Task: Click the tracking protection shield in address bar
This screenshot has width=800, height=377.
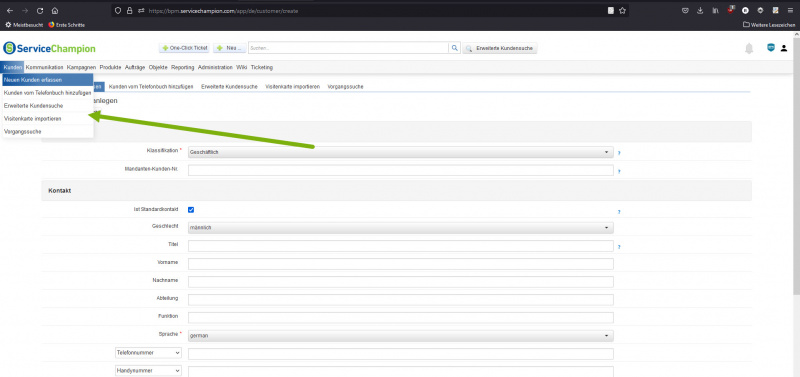Action: tap(118, 10)
